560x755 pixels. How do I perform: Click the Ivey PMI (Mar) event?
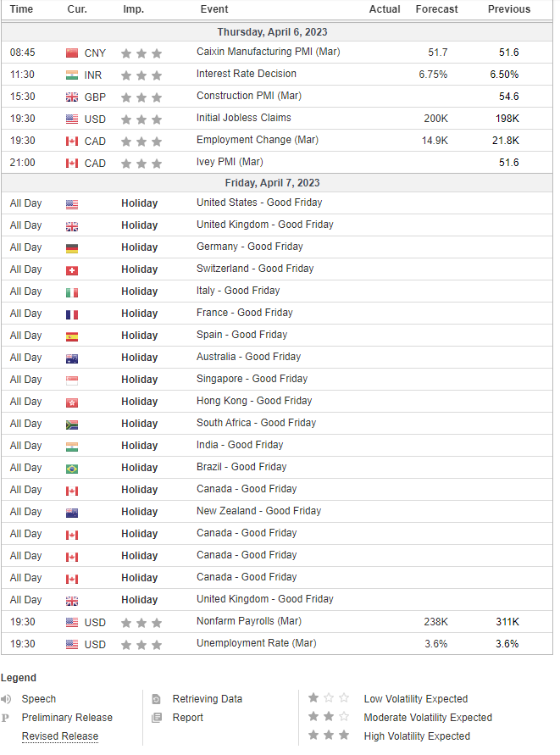[x=230, y=162]
